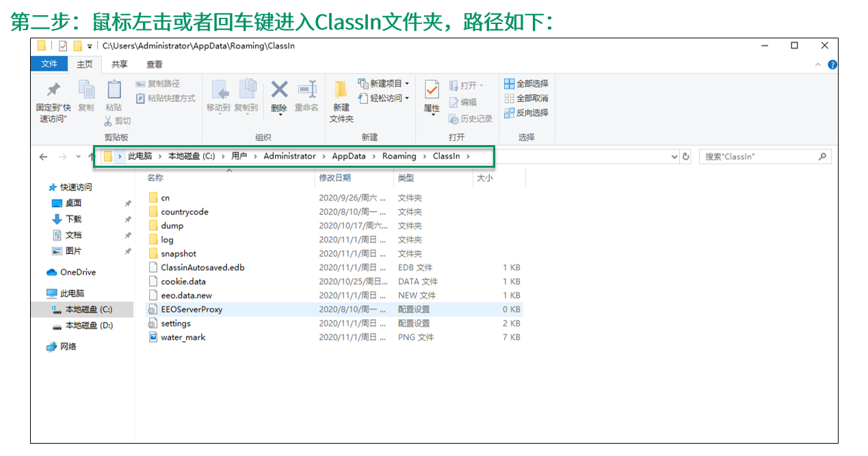Open Properties (属性) in the ribbon

click(x=432, y=97)
